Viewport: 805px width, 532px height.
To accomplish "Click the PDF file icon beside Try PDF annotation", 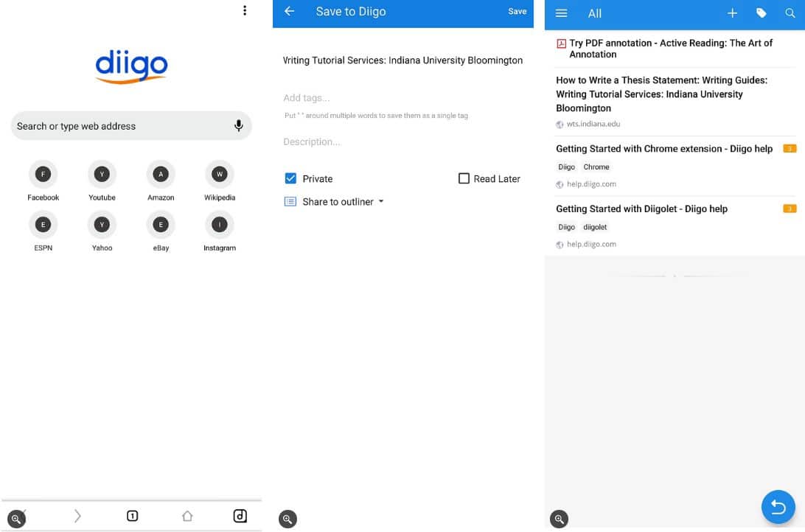I will click(x=561, y=43).
